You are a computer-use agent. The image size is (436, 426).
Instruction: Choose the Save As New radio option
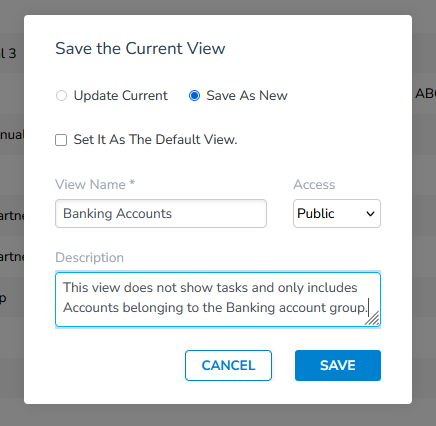point(194,96)
